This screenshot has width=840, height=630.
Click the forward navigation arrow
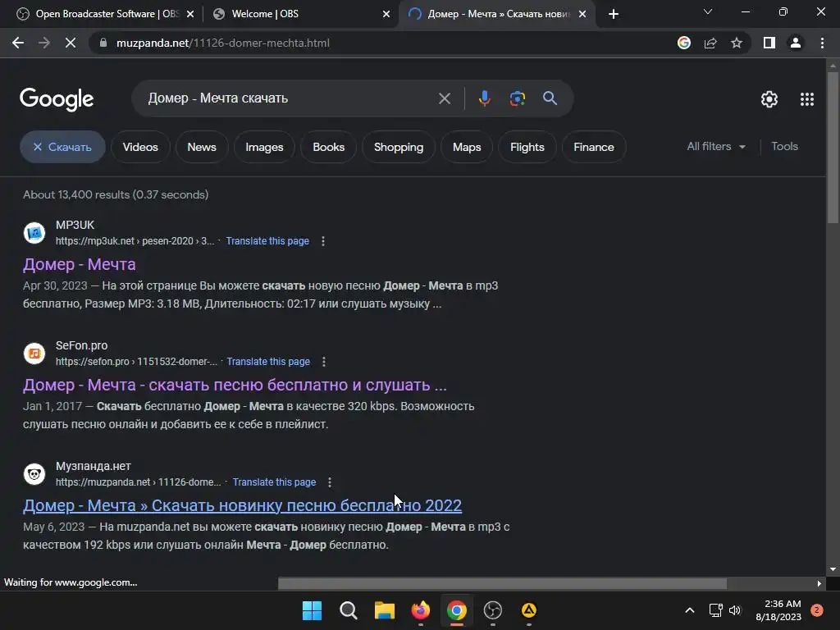pos(44,43)
